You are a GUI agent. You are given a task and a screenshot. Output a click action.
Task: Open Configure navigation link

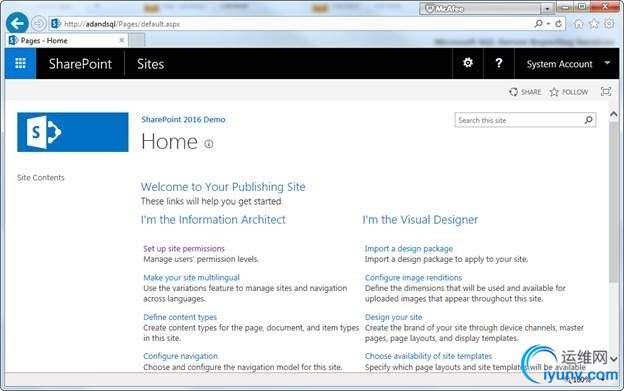180,356
